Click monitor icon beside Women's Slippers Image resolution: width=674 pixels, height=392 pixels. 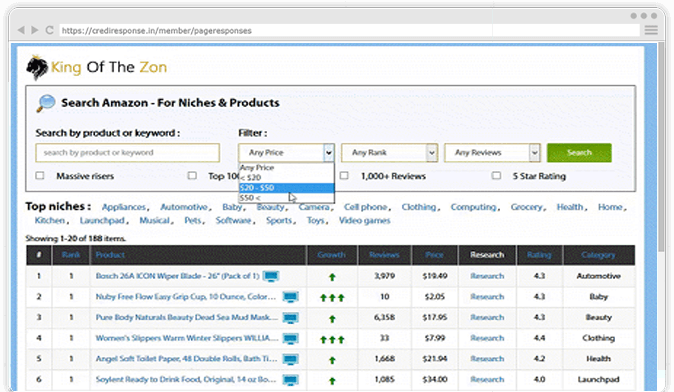(x=290, y=338)
